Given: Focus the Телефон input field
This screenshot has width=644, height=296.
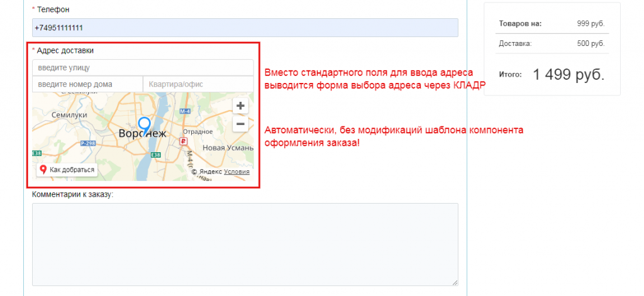Looking at the screenshot, I should 245,28.
